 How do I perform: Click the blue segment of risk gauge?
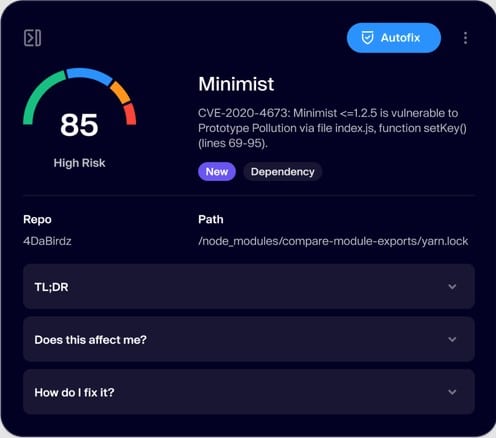point(89,75)
